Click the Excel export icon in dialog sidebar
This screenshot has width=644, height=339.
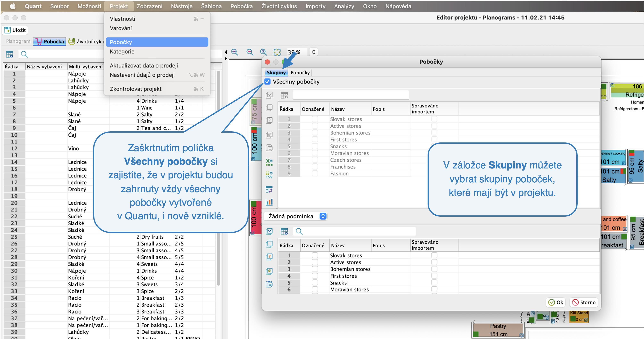pyautogui.click(x=269, y=162)
